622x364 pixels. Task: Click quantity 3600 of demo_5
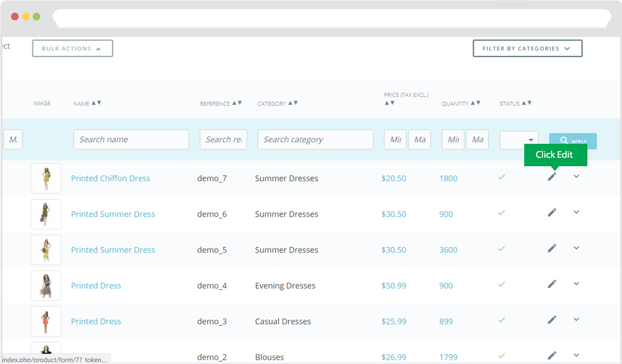[x=448, y=250]
